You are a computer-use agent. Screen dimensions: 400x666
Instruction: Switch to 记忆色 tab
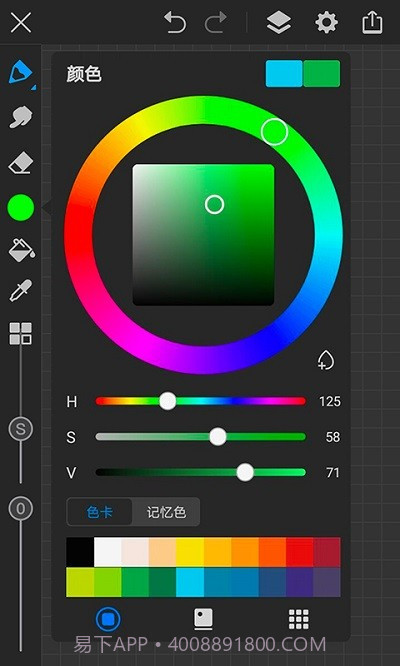[x=166, y=512]
